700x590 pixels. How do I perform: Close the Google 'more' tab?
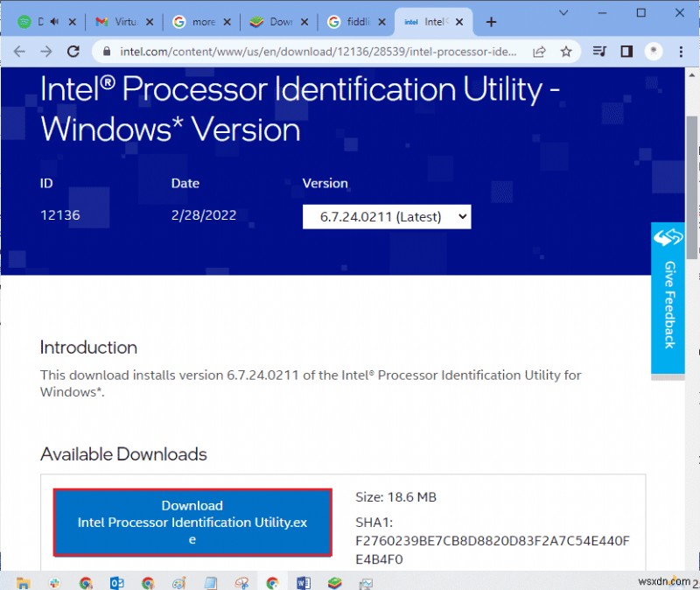tap(227, 22)
